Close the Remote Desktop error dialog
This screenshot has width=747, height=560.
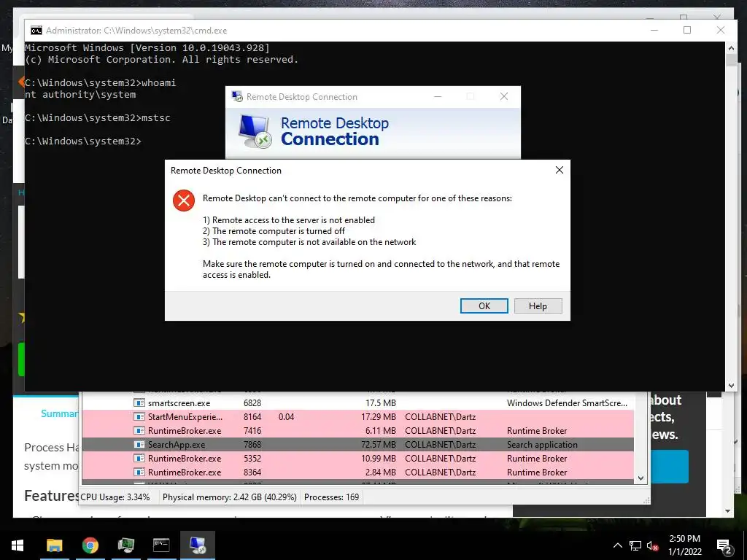pos(560,170)
